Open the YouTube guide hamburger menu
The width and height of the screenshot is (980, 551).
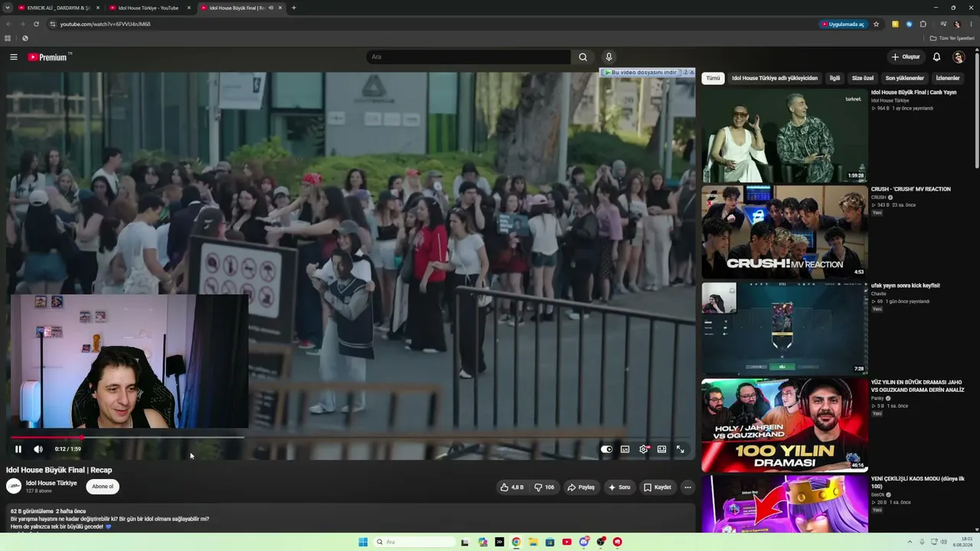point(14,57)
